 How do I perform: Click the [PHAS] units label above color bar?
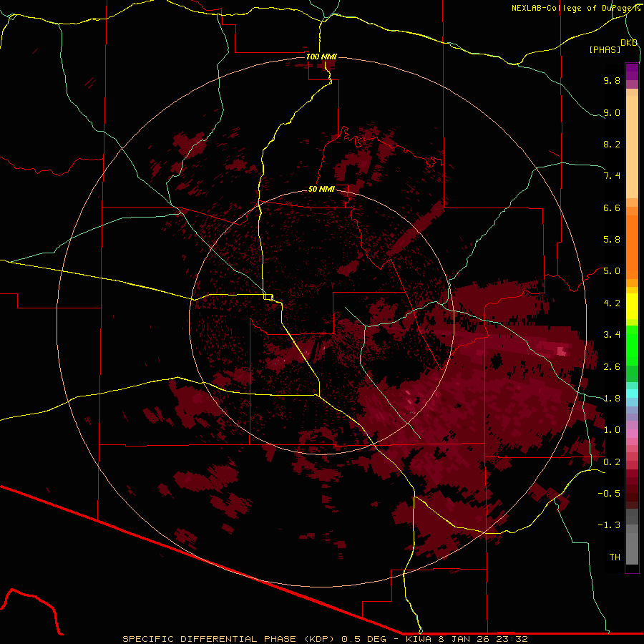click(x=605, y=49)
